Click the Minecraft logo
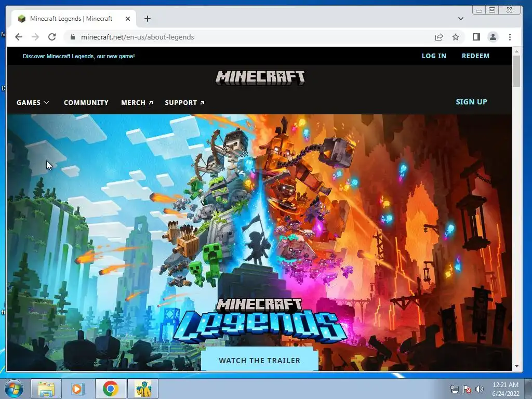Screen dimensions: 532x399 click(260, 77)
